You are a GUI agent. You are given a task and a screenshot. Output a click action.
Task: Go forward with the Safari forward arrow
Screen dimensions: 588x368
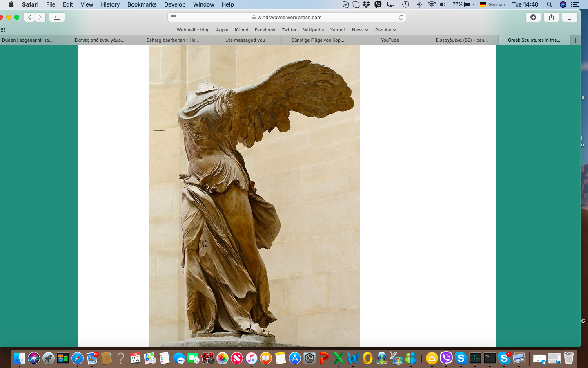point(40,17)
